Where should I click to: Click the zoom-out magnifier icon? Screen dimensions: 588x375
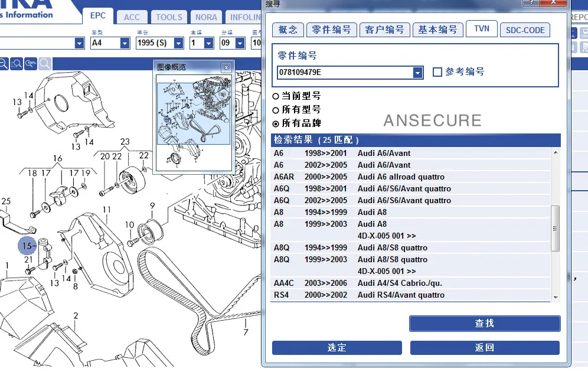pyautogui.click(x=4, y=64)
